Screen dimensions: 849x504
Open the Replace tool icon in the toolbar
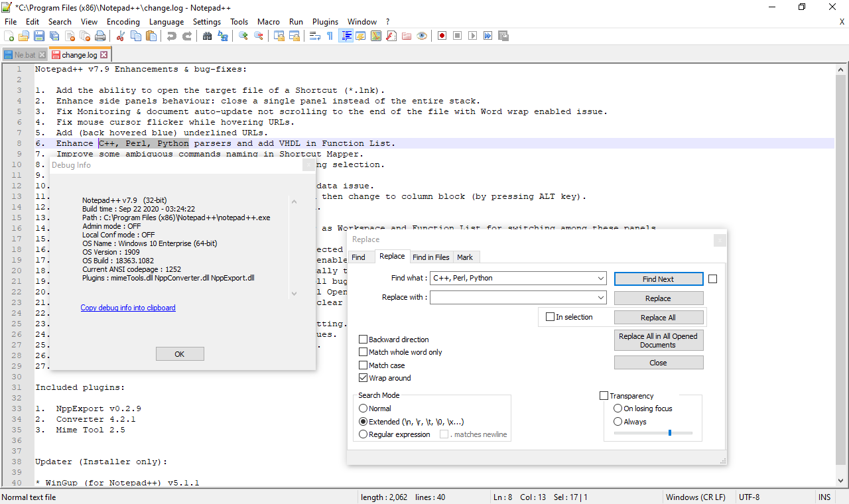click(x=222, y=36)
